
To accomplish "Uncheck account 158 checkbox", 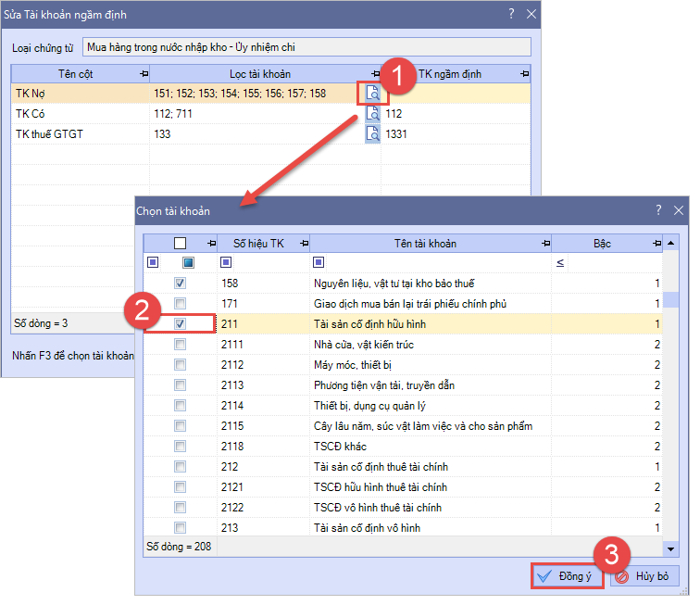I will click(x=181, y=284).
